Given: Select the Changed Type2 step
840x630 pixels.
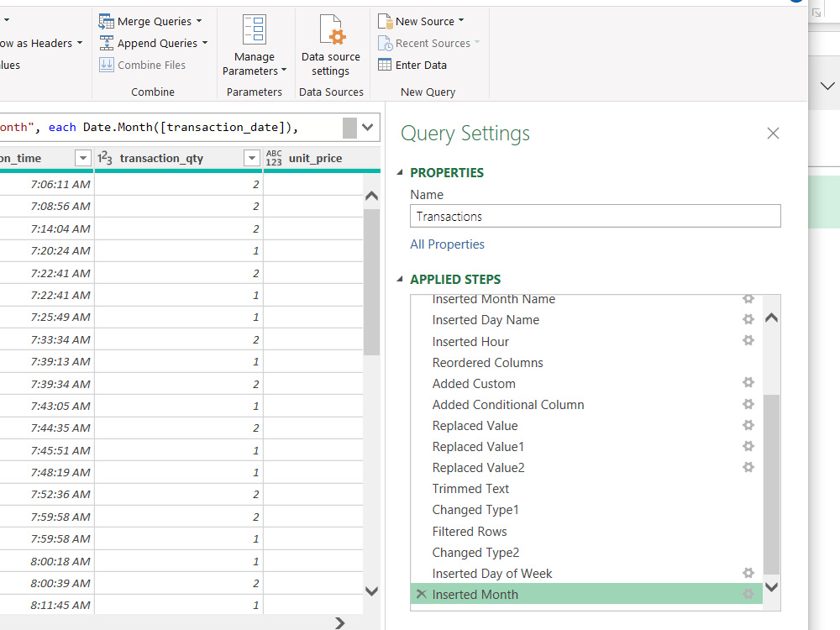Looking at the screenshot, I should tap(475, 553).
